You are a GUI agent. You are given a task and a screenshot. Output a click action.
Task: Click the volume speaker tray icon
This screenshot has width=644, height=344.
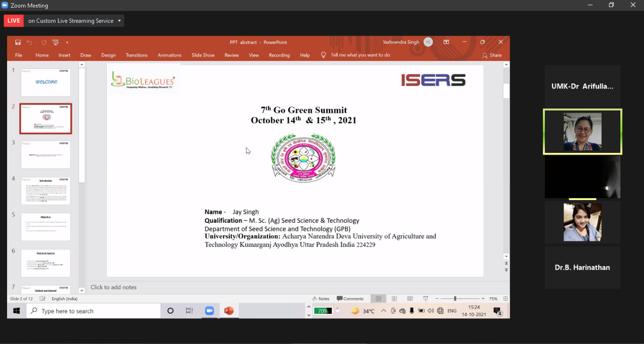point(431,311)
